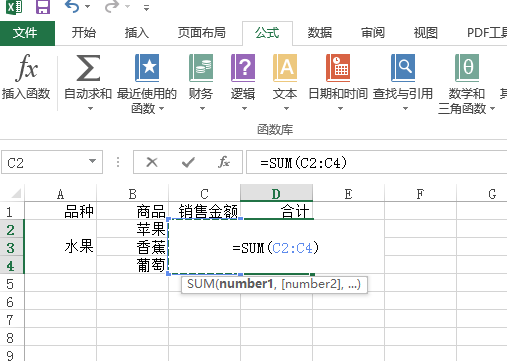
Task: Click the in-cell formula =SUM(C2:C4)
Action: click(x=275, y=248)
